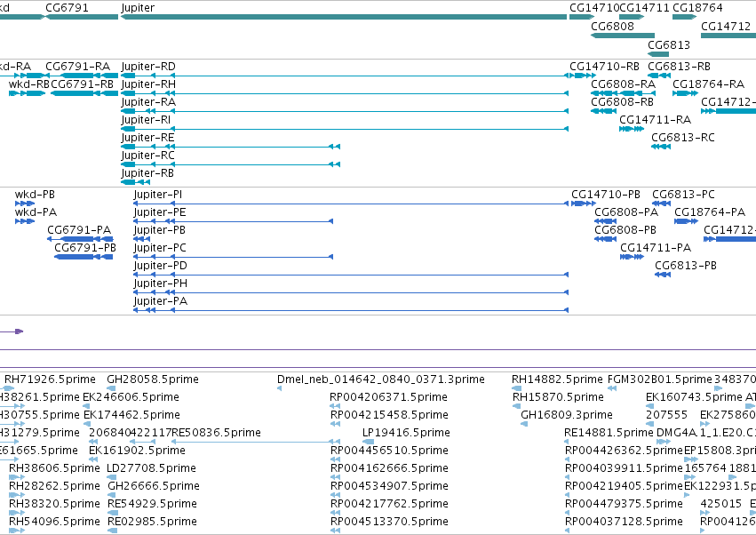Select the Jupiter-RD transcript

click(x=345, y=76)
